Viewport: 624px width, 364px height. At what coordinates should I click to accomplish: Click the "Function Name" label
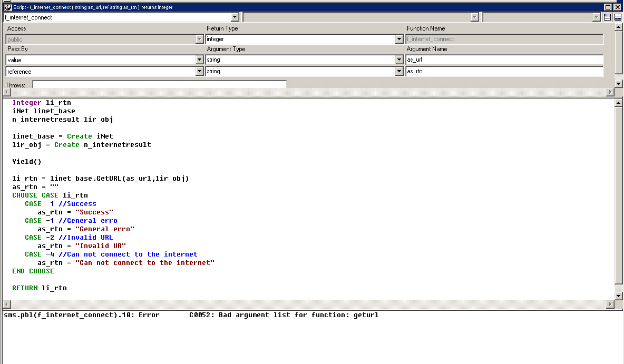tap(426, 28)
